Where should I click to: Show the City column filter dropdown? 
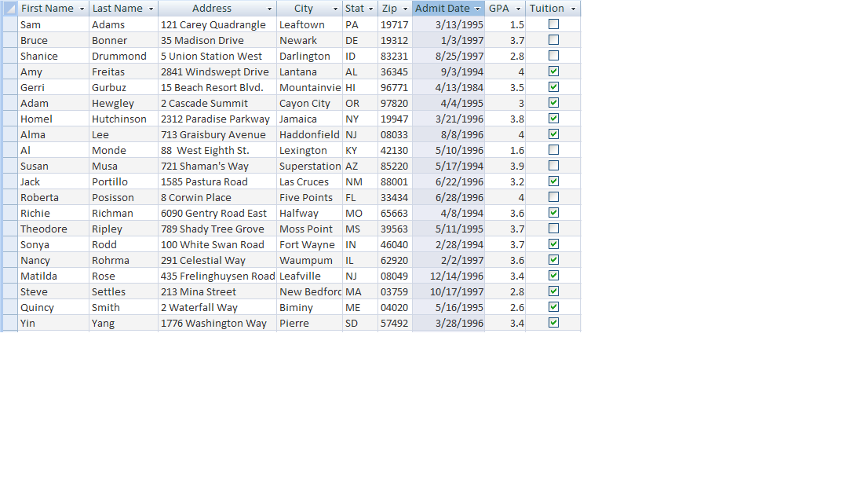coord(335,9)
